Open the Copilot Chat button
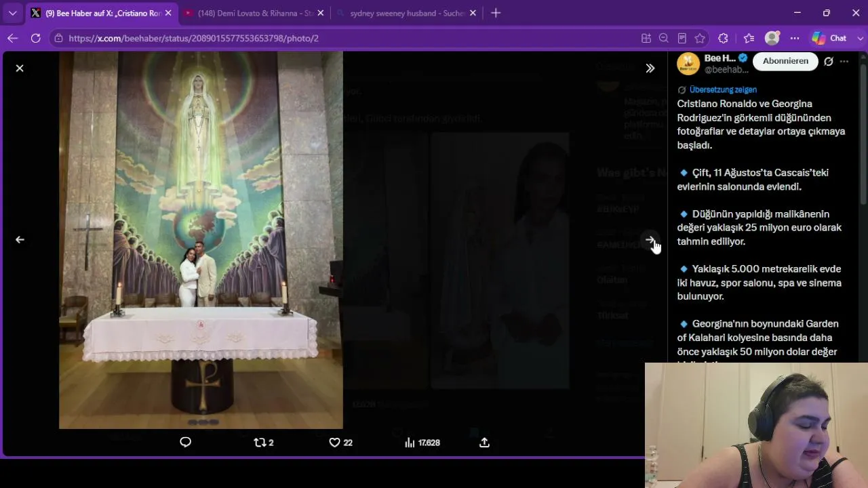 coord(830,38)
